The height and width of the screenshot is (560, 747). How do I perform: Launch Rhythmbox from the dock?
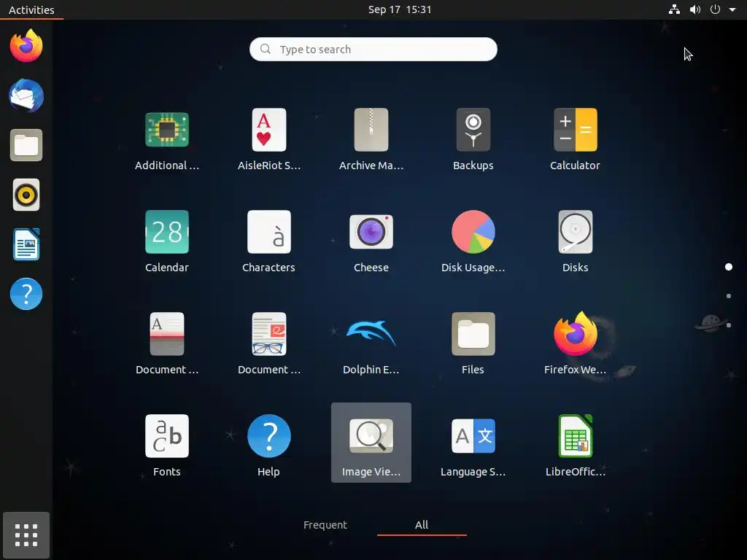pyautogui.click(x=26, y=195)
